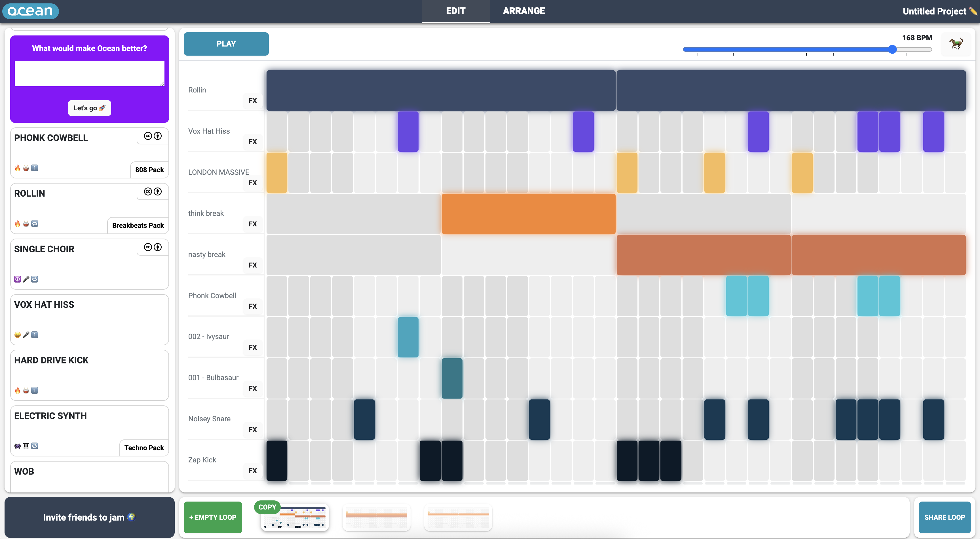
Task: Click the Ocean logo
Action: click(x=30, y=11)
